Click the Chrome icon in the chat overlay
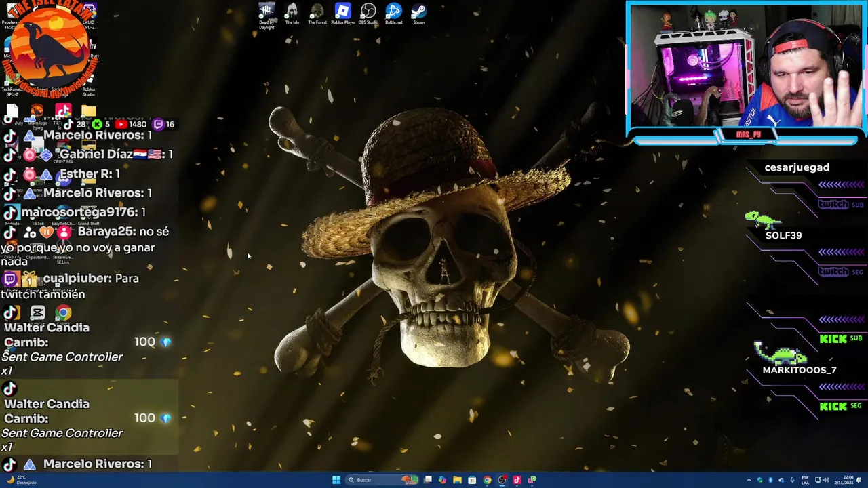The width and height of the screenshot is (868, 488). tap(62, 312)
